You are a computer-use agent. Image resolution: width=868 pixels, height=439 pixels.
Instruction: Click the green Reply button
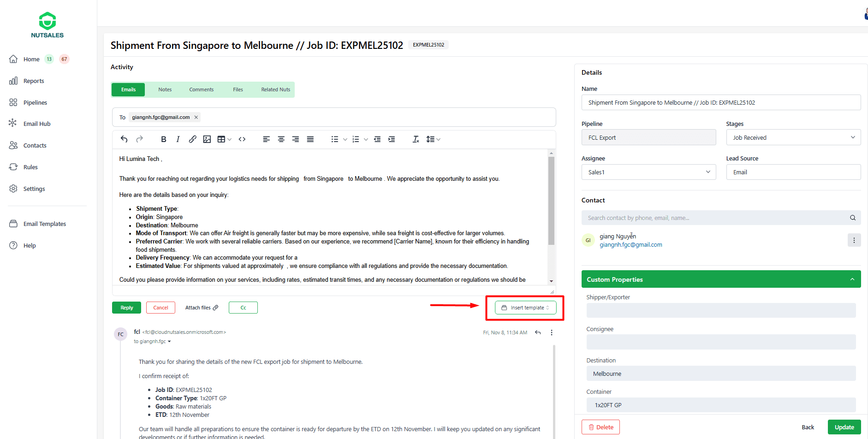(x=126, y=308)
